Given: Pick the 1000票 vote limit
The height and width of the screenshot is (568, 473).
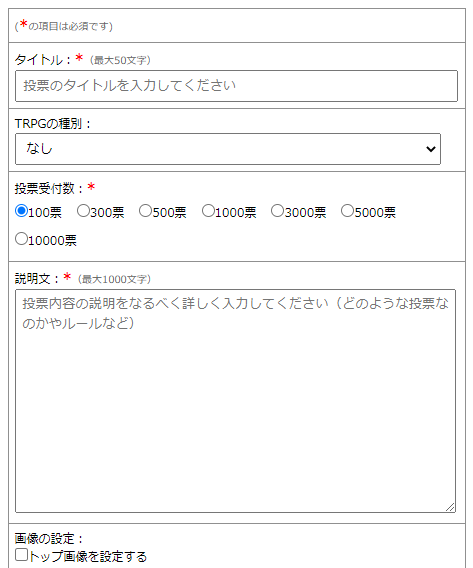Looking at the screenshot, I should 208,210.
